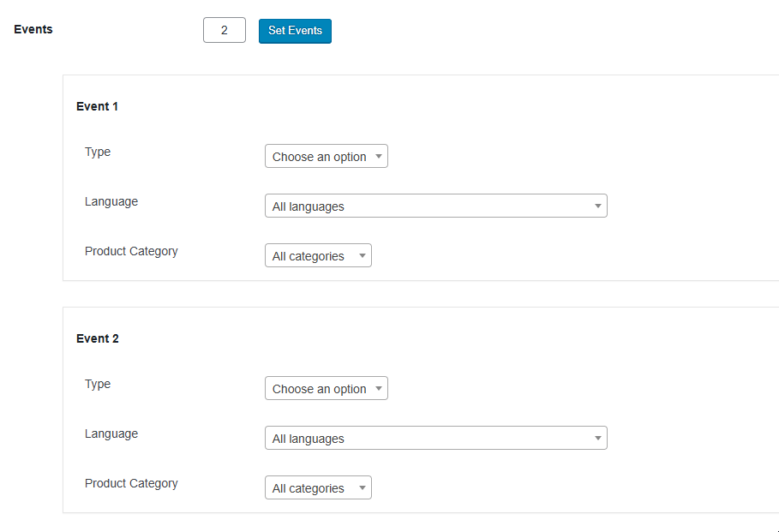The image size is (779, 532).
Task: Click the arrow on Event 2 Product Category dropdown
Action: coord(362,488)
